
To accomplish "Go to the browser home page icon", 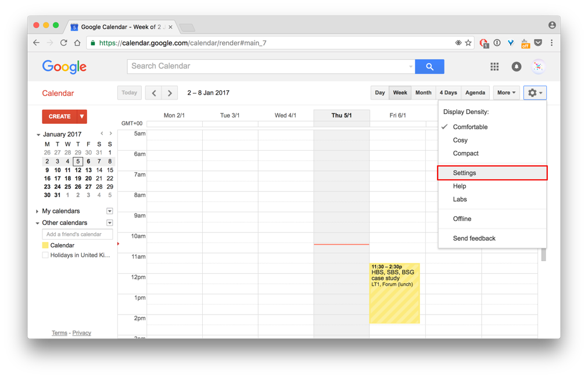I will click(x=77, y=43).
